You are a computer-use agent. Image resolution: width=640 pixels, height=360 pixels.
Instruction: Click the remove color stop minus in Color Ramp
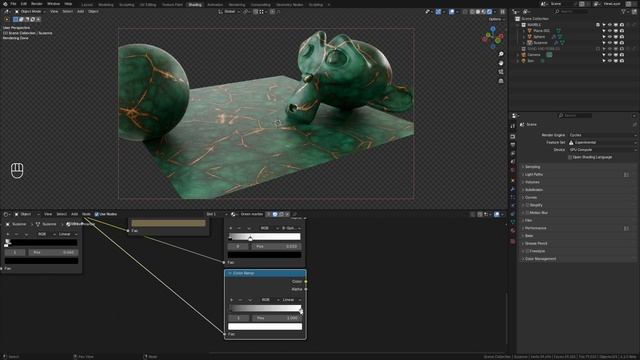point(240,300)
